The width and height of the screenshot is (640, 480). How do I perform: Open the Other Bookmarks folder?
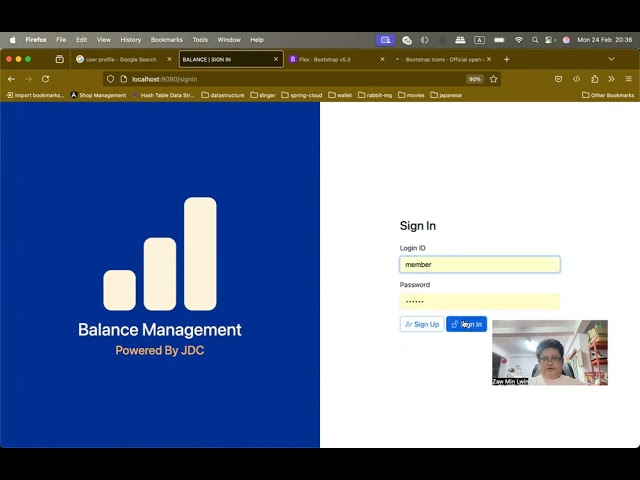pyautogui.click(x=608, y=95)
